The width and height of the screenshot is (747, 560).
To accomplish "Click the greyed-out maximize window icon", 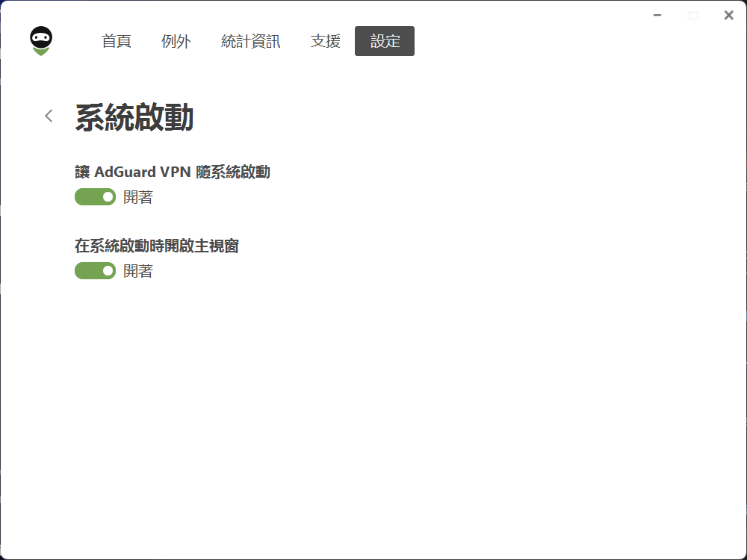I will [693, 15].
